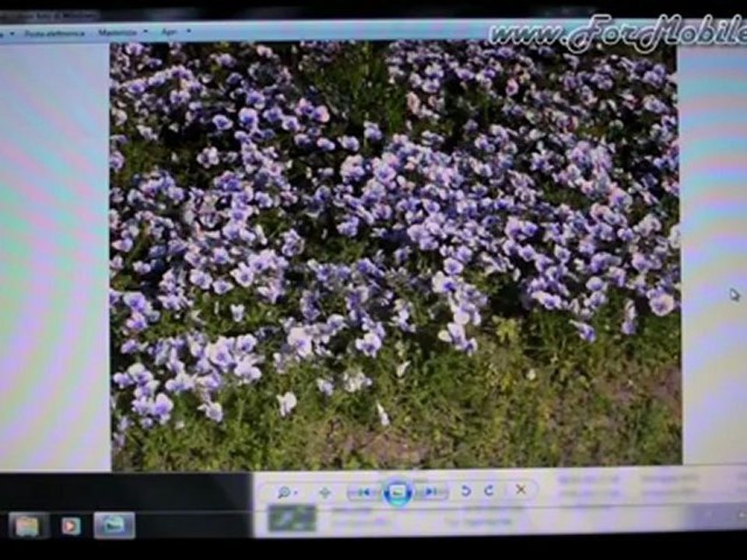Open the zoom slider dropdown arrow beside the magnifier
Viewport: 747px width, 560px height.
coord(296,493)
